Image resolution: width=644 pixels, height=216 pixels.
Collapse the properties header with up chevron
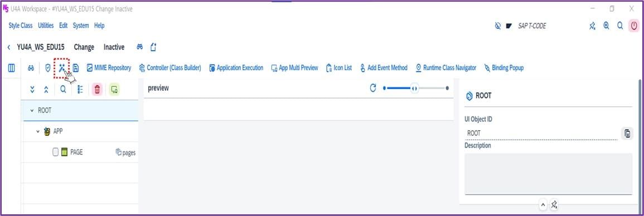coord(543,204)
